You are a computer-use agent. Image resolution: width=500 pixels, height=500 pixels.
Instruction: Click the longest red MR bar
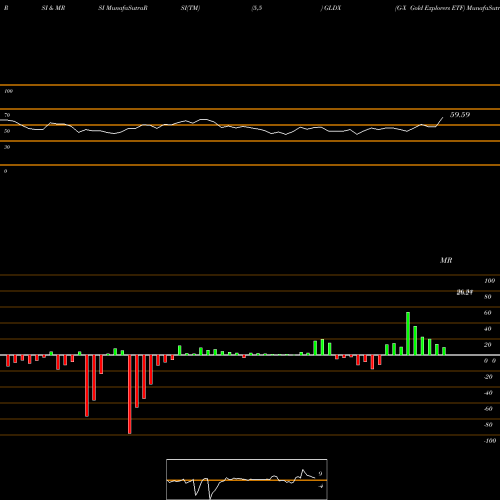130,394
